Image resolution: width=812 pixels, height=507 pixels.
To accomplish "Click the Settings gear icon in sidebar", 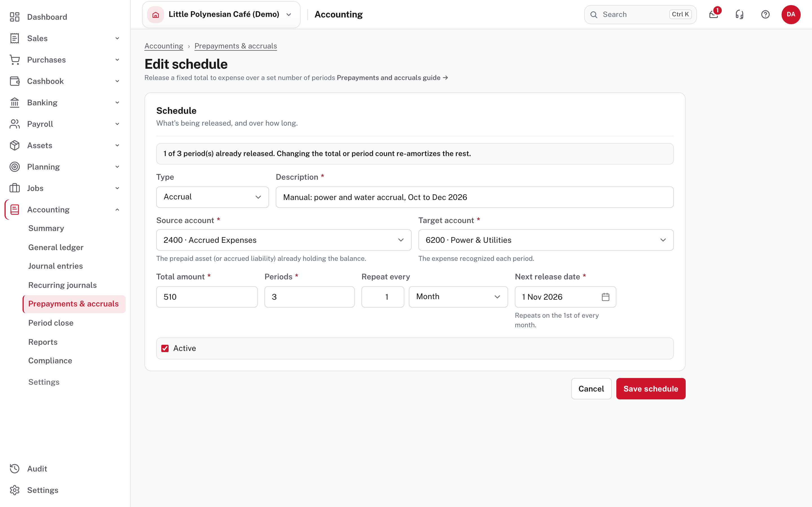I will point(14,490).
